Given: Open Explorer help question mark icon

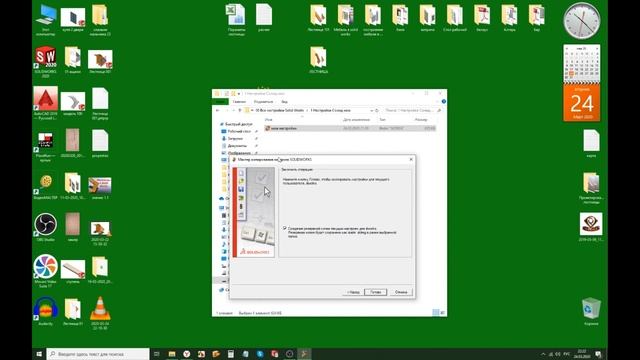Looking at the screenshot, I should 444,102.
